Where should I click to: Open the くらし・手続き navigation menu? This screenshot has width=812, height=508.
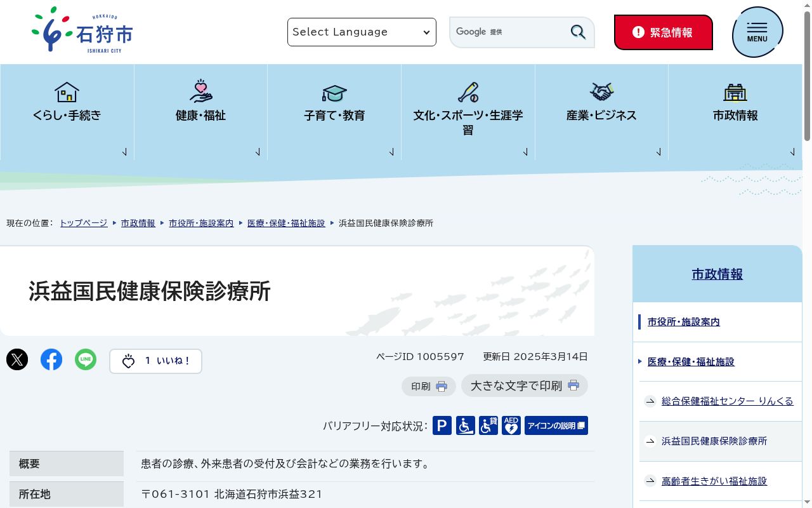coord(67,112)
